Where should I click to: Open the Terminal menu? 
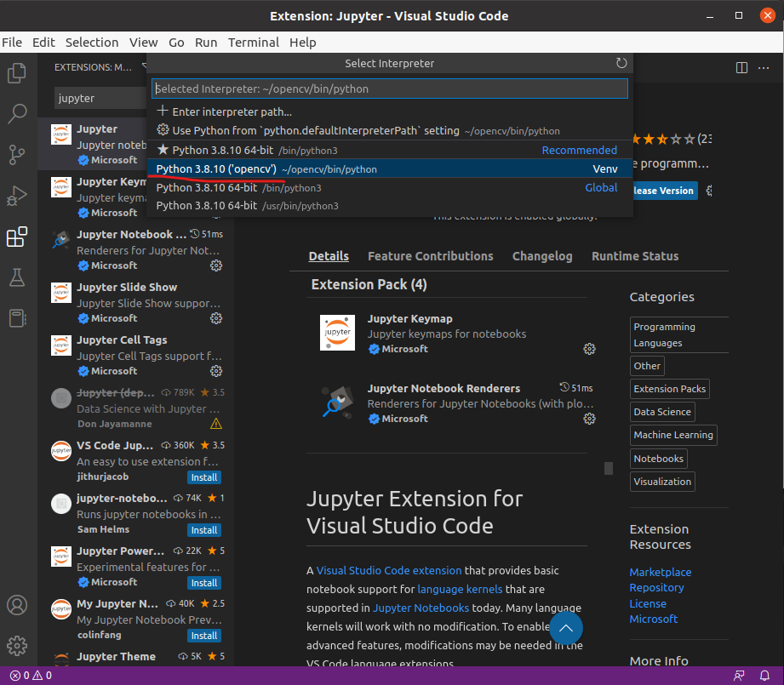tap(254, 43)
